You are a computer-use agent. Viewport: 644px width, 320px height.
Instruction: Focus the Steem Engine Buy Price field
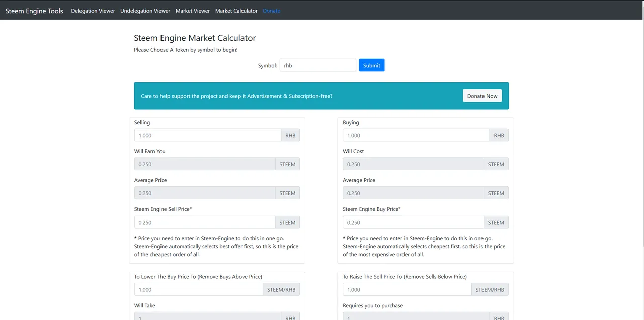tap(413, 222)
